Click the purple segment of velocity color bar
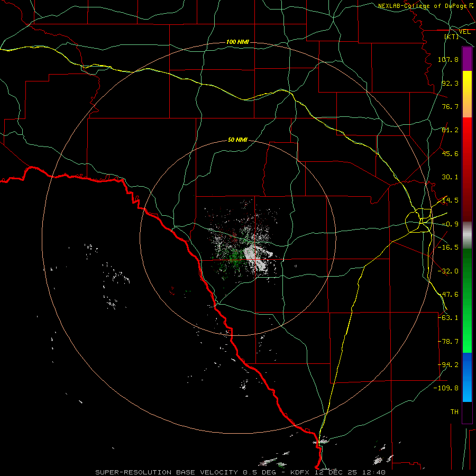Viewport: 476px width, 476px height. 467,59
